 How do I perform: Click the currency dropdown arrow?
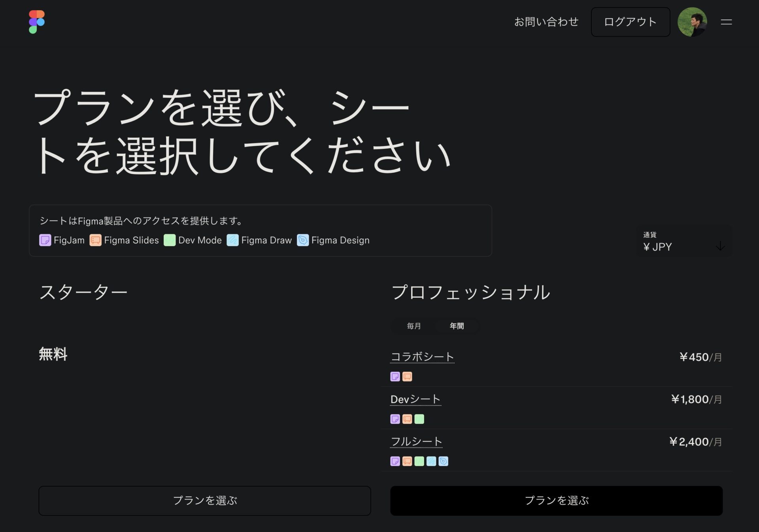pyautogui.click(x=720, y=246)
